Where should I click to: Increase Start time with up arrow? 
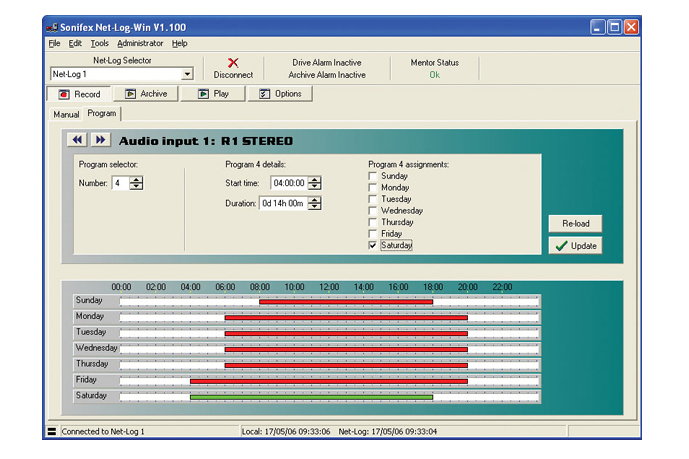click(x=315, y=180)
